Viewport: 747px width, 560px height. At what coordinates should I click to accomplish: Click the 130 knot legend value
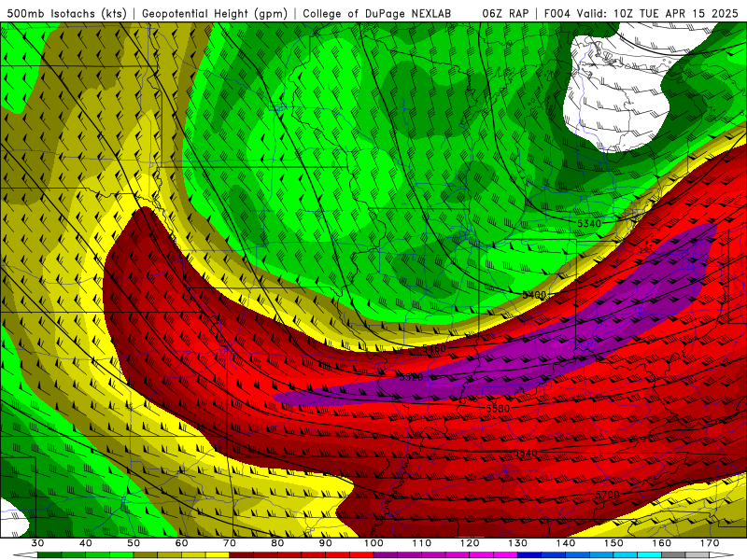click(518, 543)
